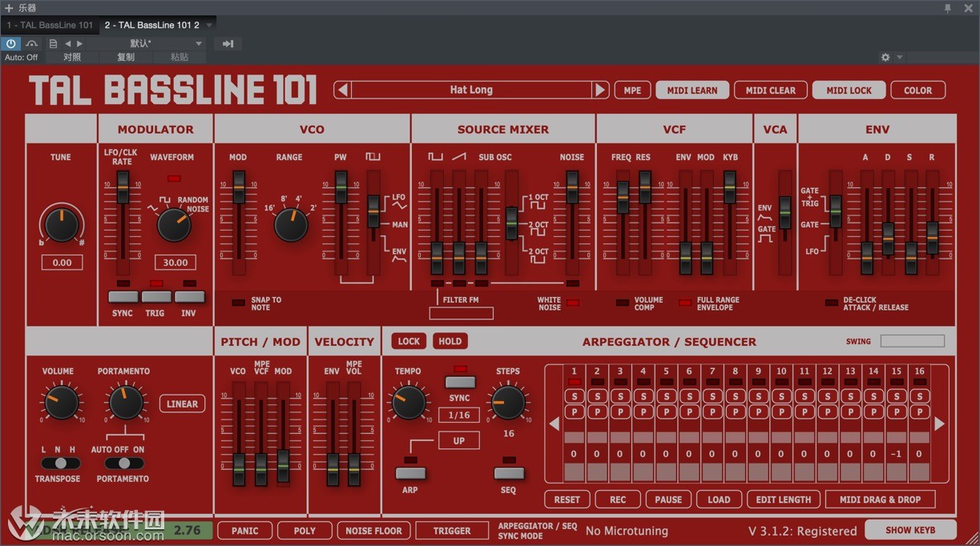The image size is (980, 546).
Task: Toggle modulator INV switch
Action: 189,297
